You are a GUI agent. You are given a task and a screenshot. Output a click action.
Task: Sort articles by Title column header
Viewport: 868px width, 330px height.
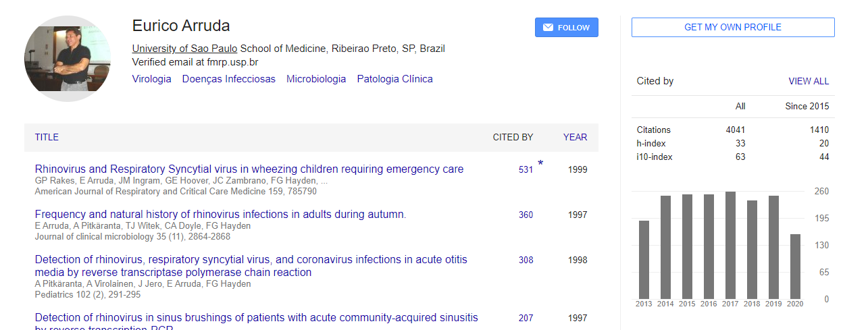coord(47,137)
